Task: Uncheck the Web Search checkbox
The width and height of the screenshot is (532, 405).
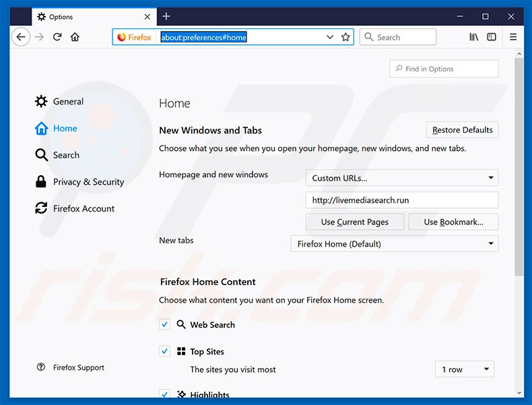Action: (x=164, y=325)
